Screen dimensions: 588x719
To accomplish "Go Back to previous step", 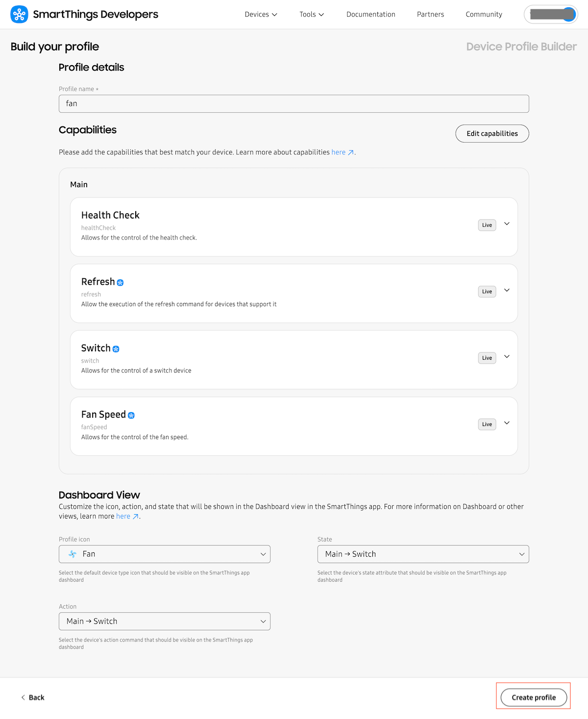I will pyautogui.click(x=33, y=697).
